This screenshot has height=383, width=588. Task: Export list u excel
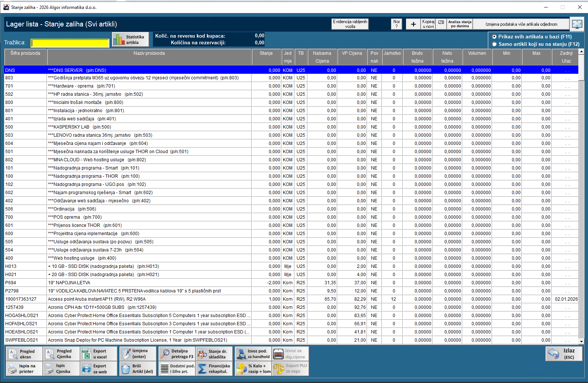tap(99, 354)
